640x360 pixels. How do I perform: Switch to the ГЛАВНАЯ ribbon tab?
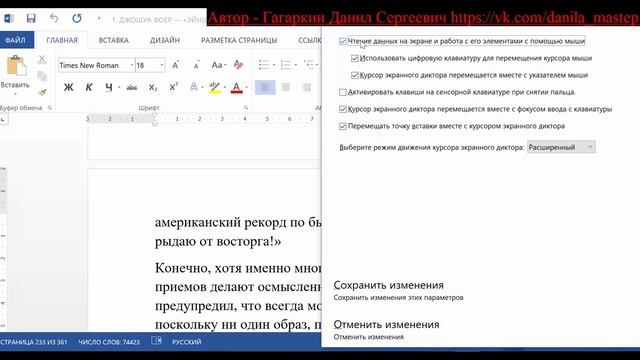[x=62, y=40]
